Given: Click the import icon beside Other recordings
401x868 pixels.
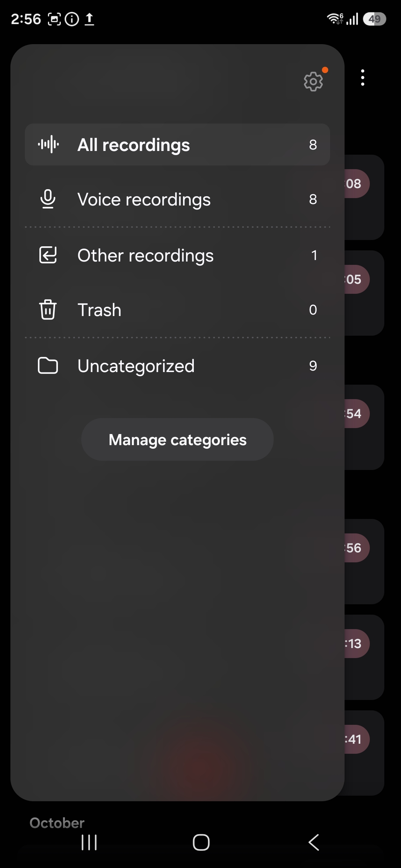Looking at the screenshot, I should [x=48, y=255].
